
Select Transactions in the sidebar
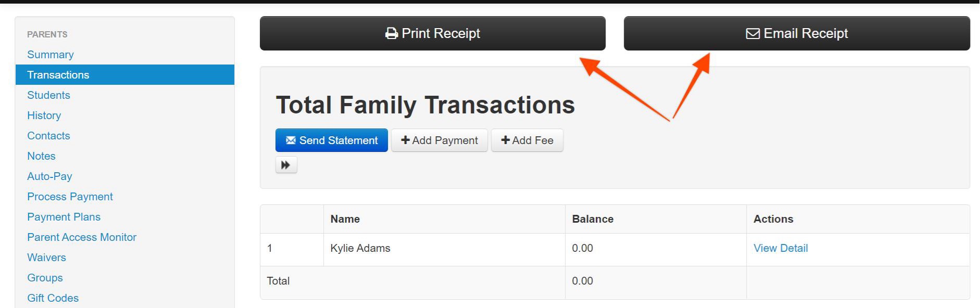125,75
